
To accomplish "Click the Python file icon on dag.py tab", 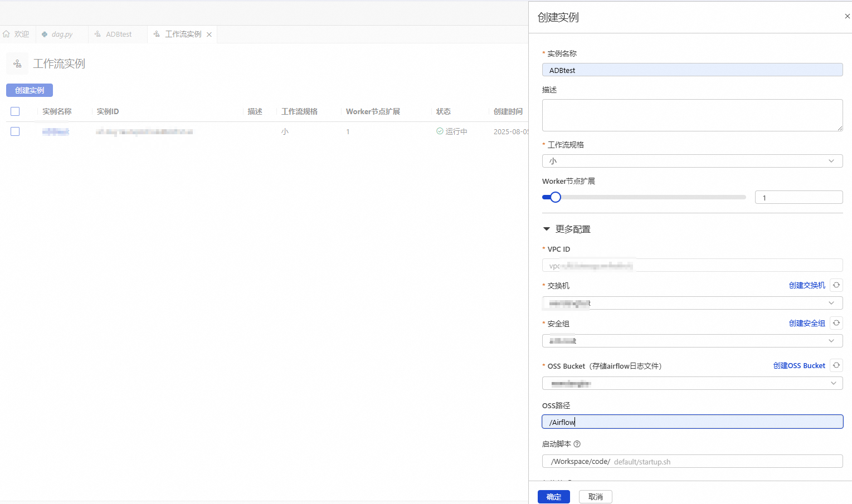I will [45, 34].
